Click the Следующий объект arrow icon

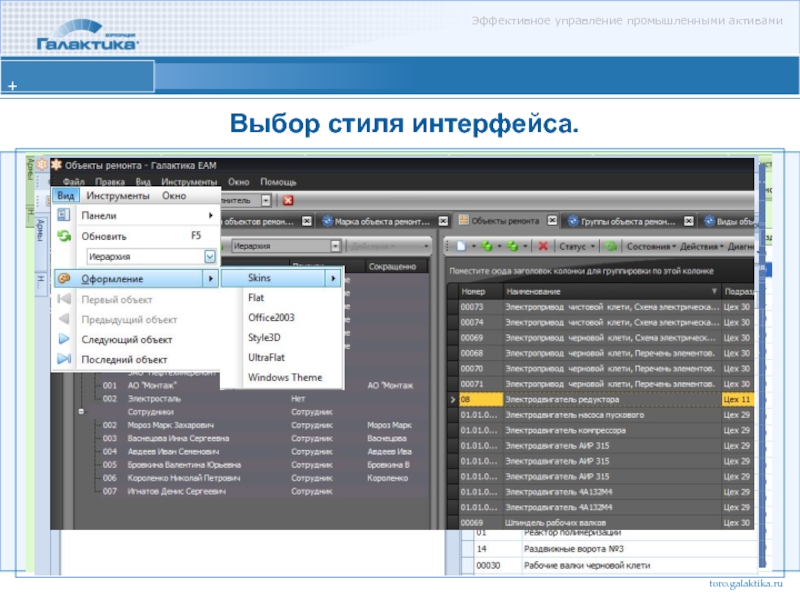(x=63, y=339)
